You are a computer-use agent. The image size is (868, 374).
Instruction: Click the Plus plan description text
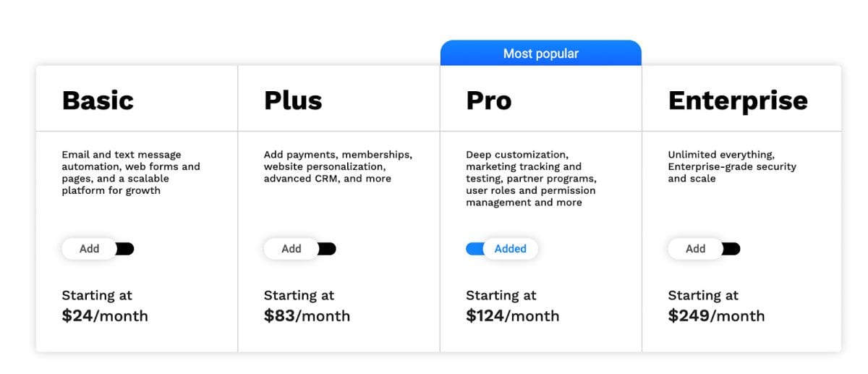click(338, 166)
